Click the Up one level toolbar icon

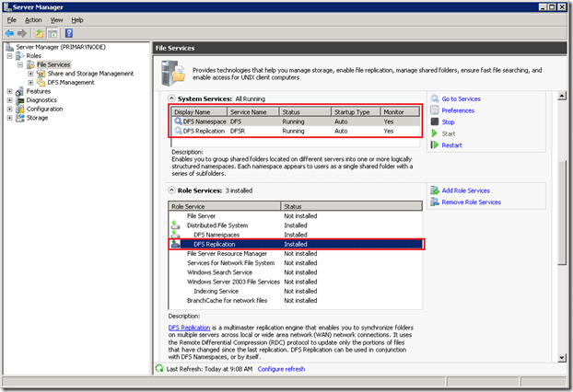coord(39,33)
